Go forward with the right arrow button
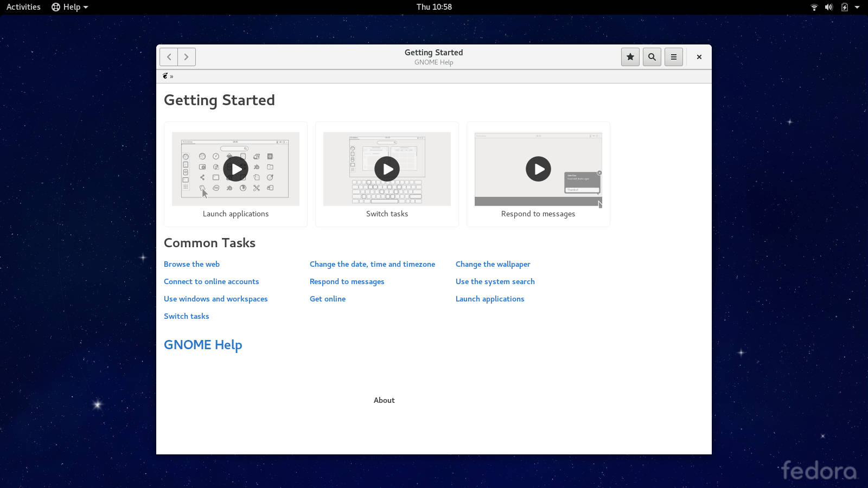This screenshot has width=868, height=488. point(187,57)
